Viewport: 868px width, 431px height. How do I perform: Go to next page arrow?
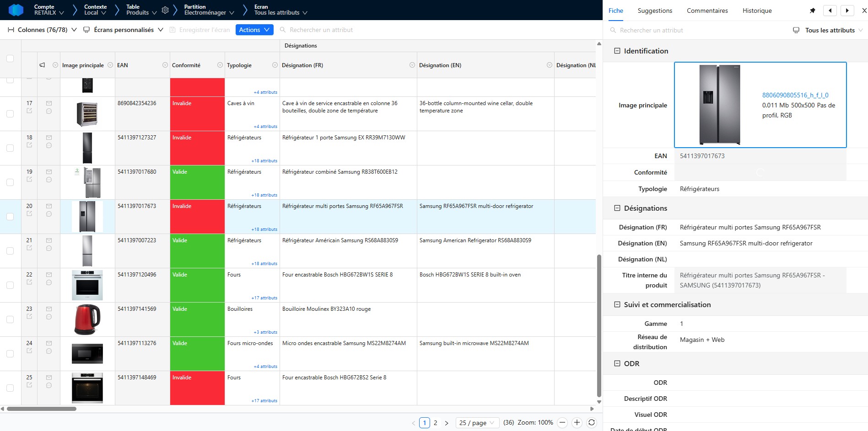pos(447,423)
